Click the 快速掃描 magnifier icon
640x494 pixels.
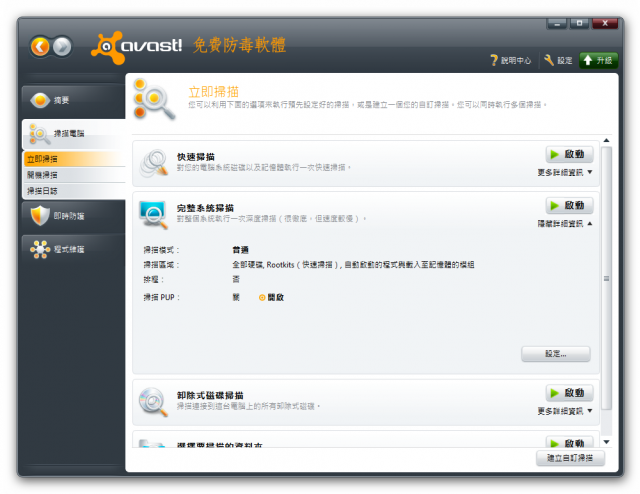tap(154, 163)
